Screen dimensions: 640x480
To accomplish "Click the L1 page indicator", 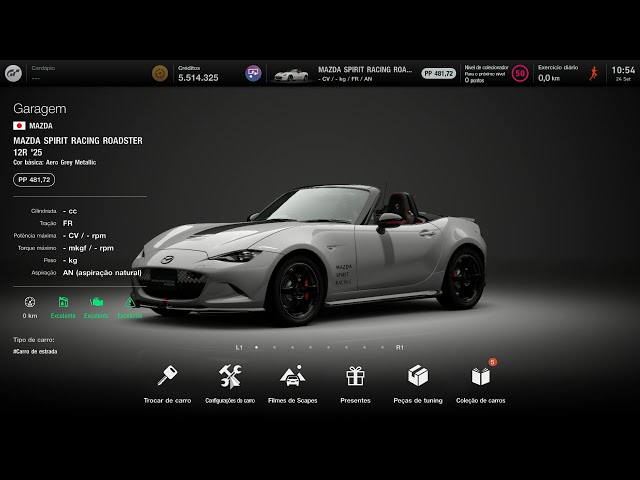I will coord(239,347).
